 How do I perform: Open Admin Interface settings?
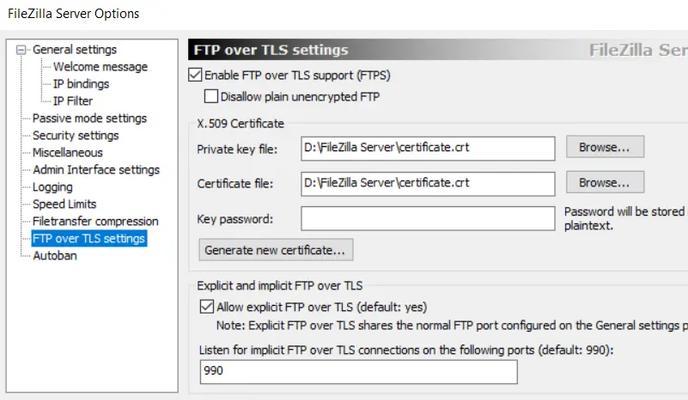point(96,169)
